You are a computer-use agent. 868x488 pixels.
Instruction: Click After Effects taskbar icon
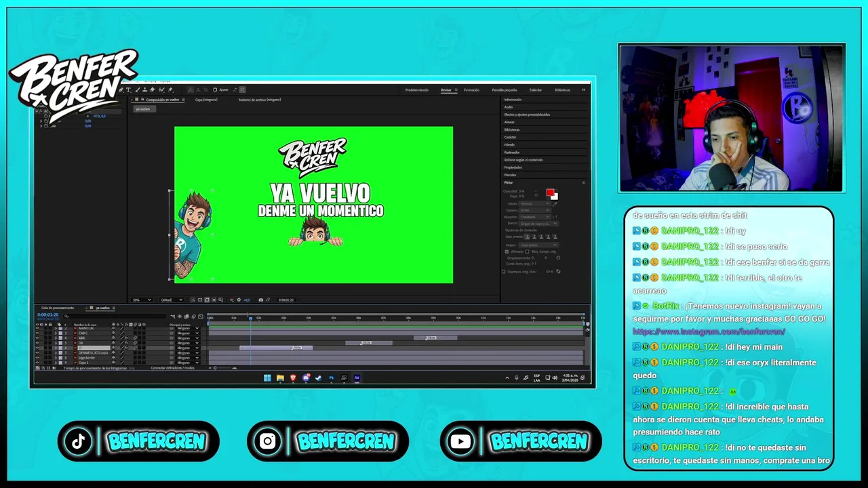point(357,378)
